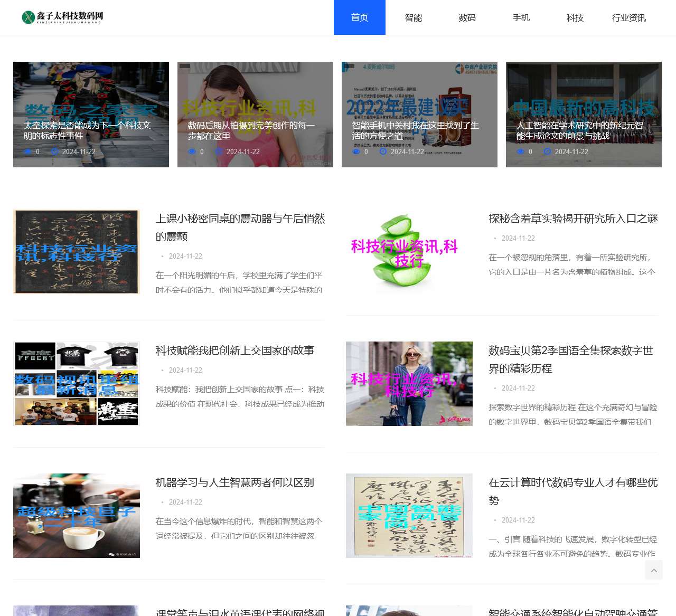This screenshot has width=676, height=616.
Task: Open the 首页 navigation tab
Action: pos(360,17)
